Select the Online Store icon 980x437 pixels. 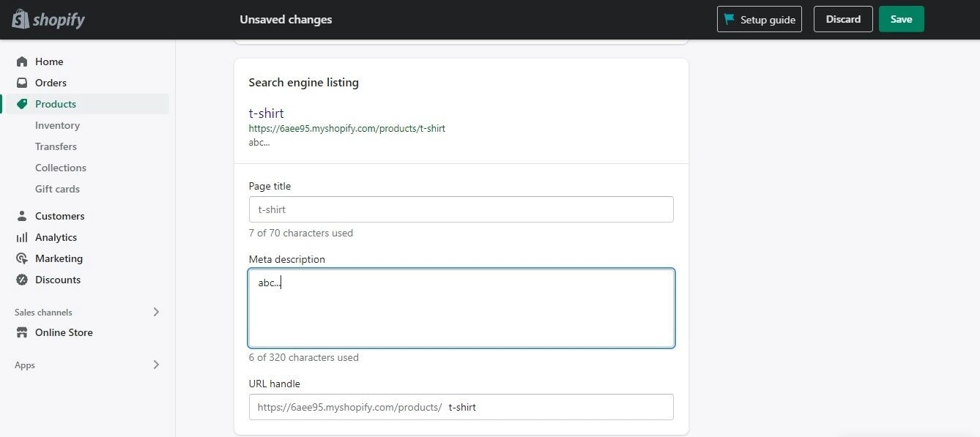tap(23, 332)
